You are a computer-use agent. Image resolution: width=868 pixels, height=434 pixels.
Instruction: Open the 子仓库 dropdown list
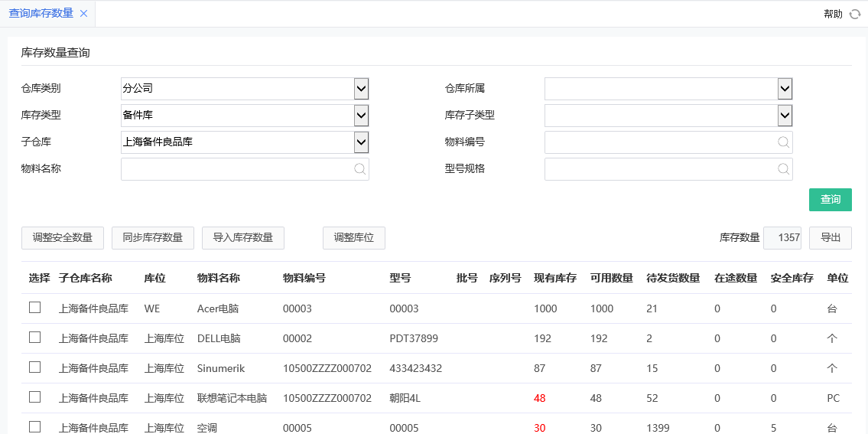pyautogui.click(x=361, y=142)
